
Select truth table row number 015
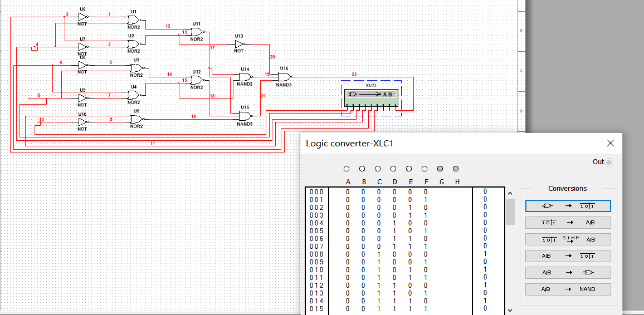click(x=316, y=308)
